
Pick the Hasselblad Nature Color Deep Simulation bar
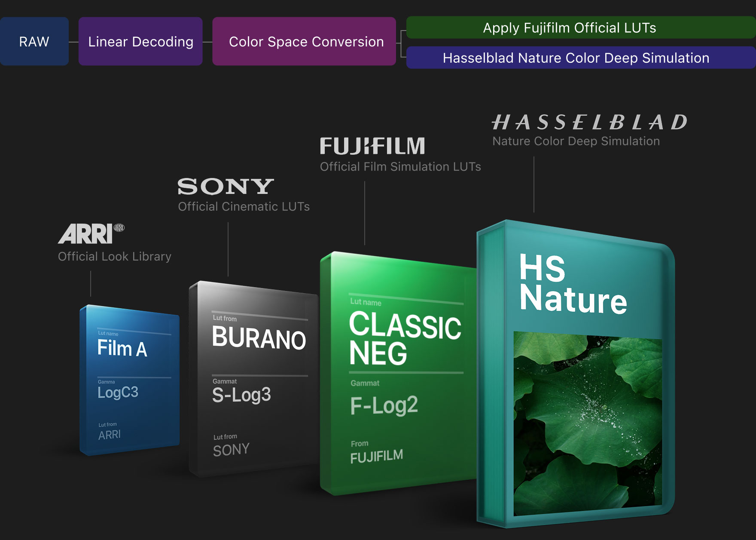(581, 58)
